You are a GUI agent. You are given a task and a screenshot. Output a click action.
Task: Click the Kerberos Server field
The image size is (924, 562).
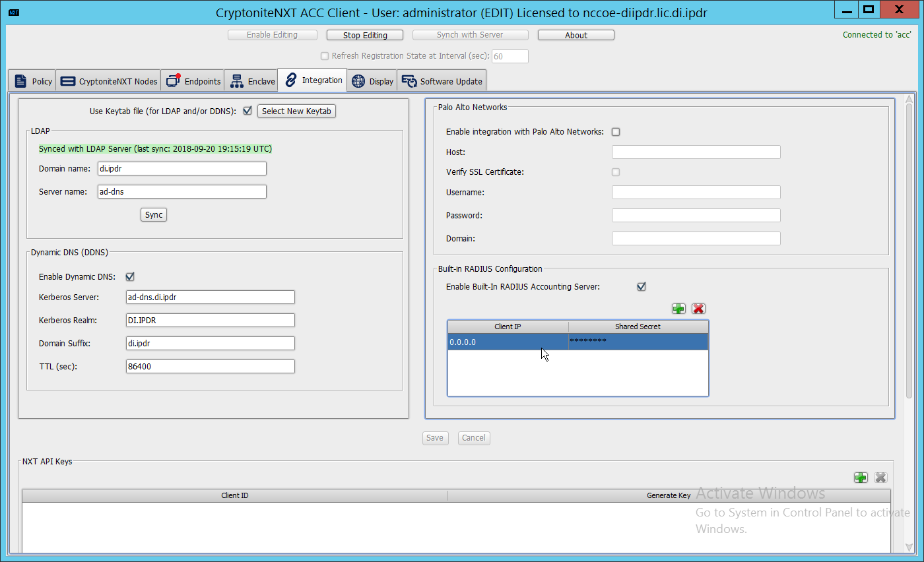click(210, 297)
